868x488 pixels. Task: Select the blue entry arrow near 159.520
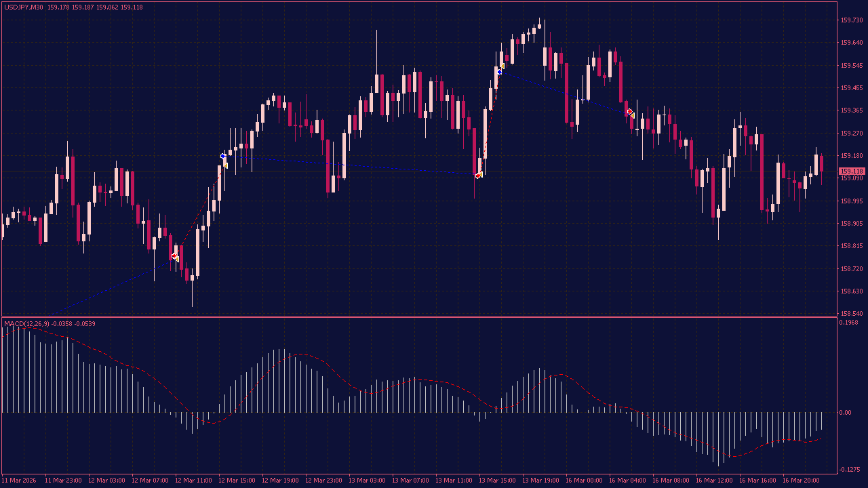pos(500,71)
